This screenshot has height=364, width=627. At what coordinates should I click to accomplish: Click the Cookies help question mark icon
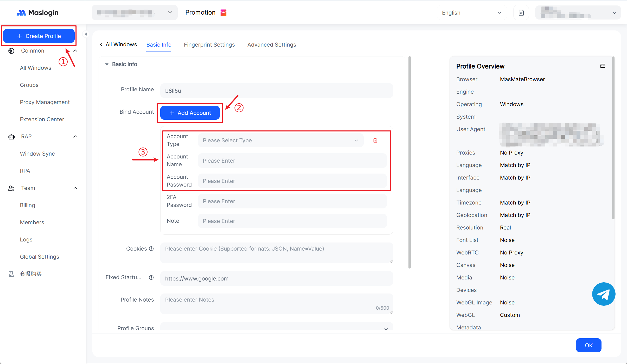(x=151, y=249)
